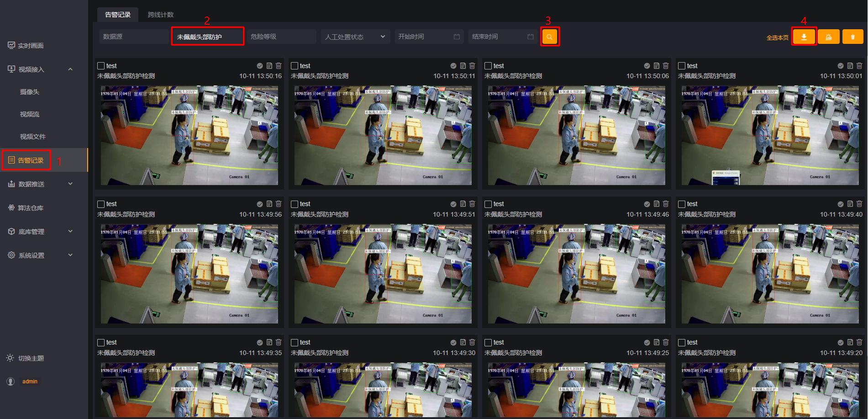Open the 人工处置状态 dropdown

(355, 37)
